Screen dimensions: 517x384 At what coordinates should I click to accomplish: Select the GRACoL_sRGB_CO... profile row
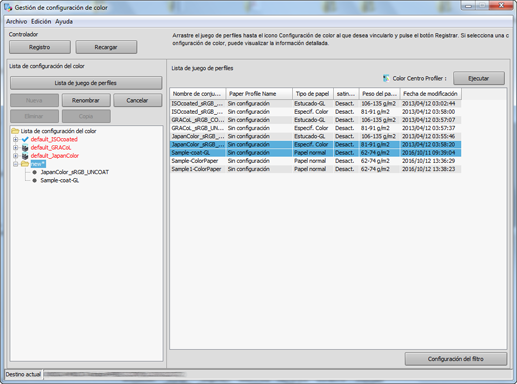(316, 120)
